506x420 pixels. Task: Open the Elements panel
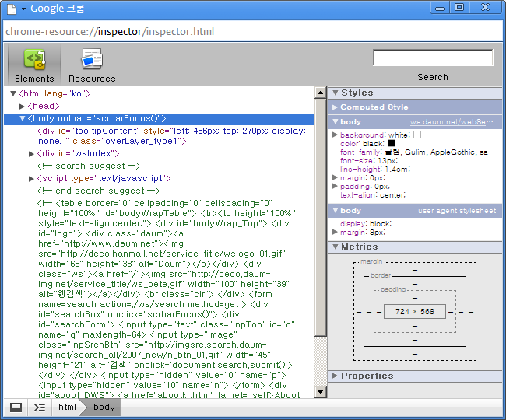pyautogui.click(x=34, y=65)
